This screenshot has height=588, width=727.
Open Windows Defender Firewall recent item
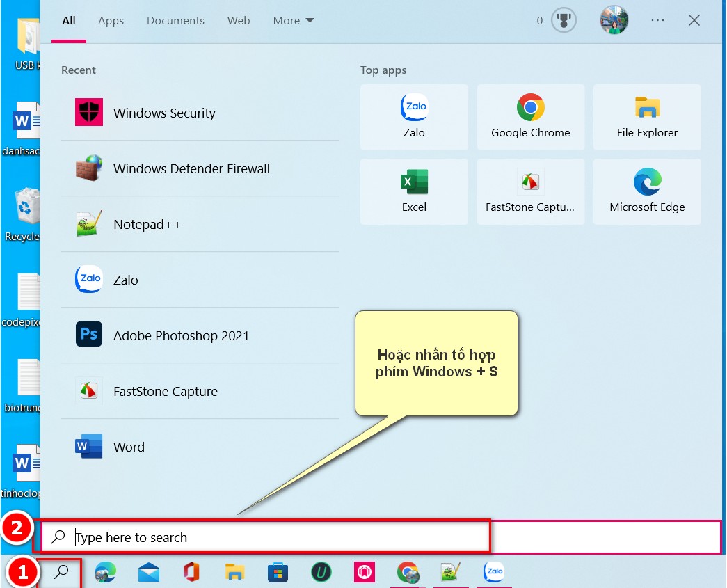point(200,168)
